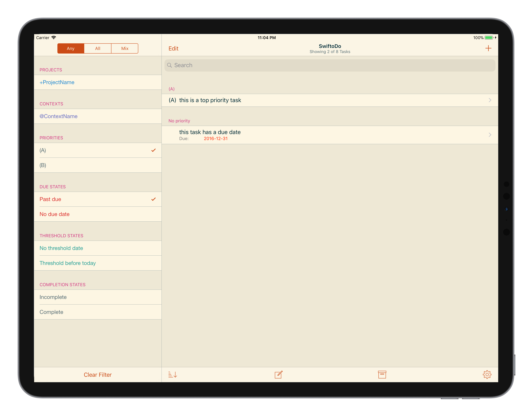Screen dimensions: 532x416
Task: Open the archive box icon
Action: 382,375
